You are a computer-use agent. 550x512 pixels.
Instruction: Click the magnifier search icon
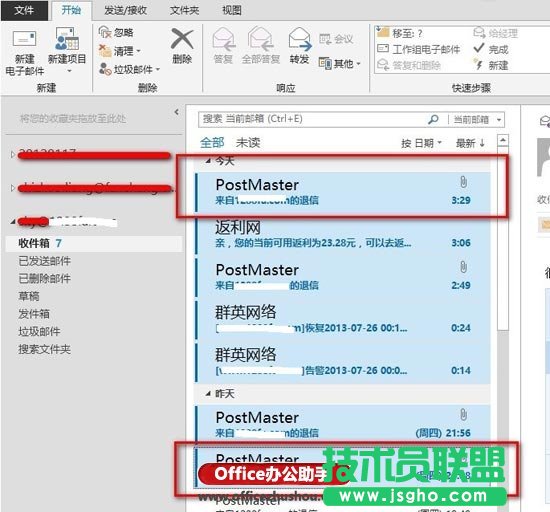433,119
